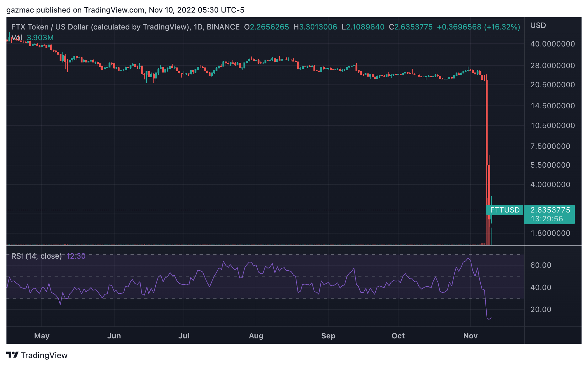Click the high price H3.3013006 value
The image size is (588, 366).
point(315,27)
